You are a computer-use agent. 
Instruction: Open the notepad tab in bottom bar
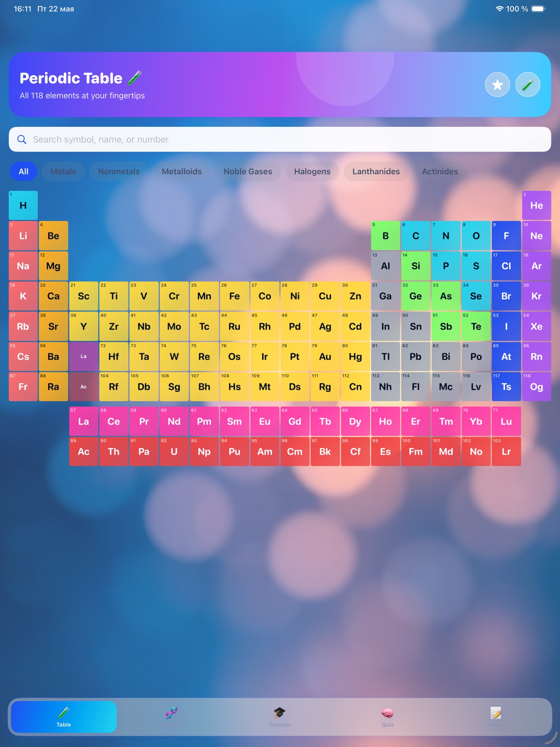[x=495, y=717]
